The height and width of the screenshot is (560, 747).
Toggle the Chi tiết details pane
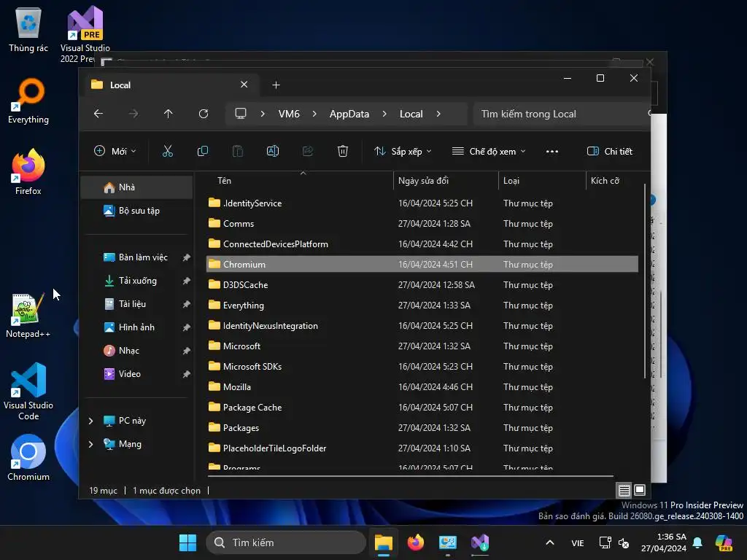point(610,152)
